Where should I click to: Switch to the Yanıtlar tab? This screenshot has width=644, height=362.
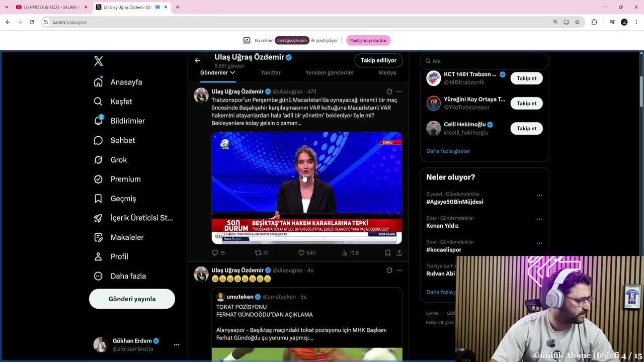pos(271,72)
